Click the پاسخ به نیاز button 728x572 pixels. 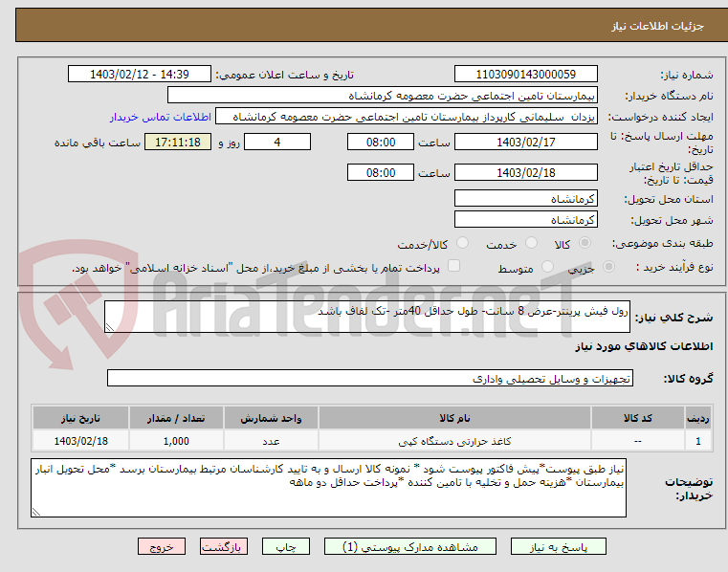(558, 546)
